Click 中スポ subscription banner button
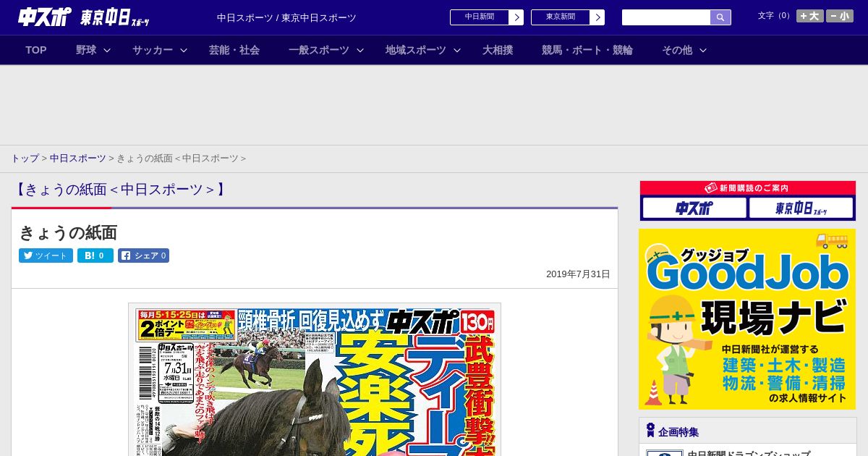Image resolution: width=868 pixels, height=456 pixels. 694,208
